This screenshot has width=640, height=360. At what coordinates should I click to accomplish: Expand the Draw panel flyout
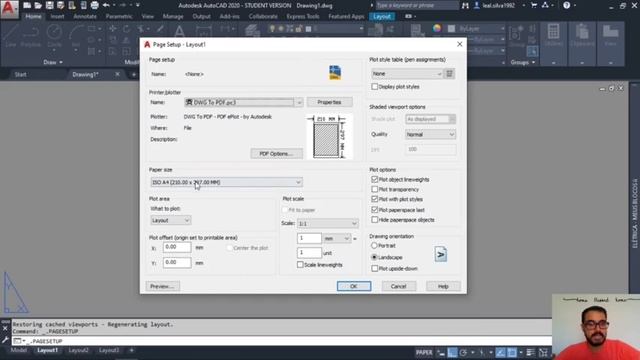point(53,62)
